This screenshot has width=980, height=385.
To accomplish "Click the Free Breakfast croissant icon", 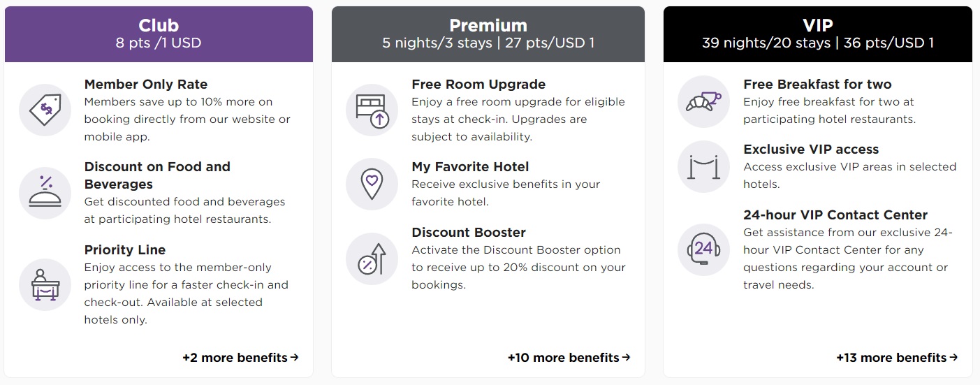I will pos(703,102).
